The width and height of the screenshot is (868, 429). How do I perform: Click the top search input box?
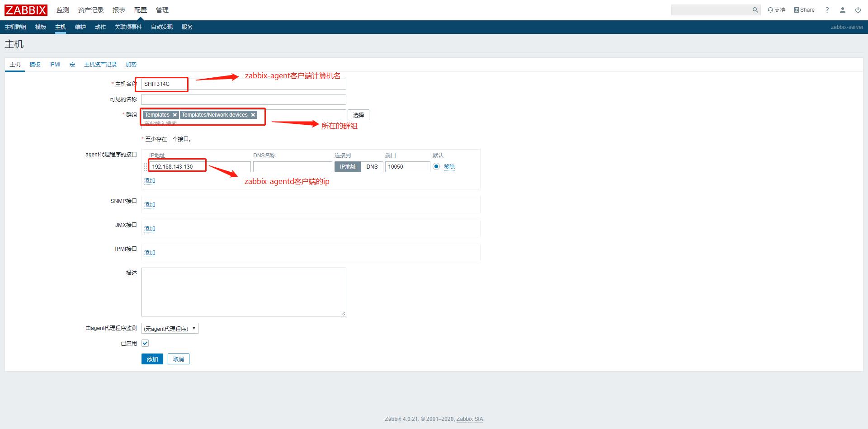tap(711, 10)
